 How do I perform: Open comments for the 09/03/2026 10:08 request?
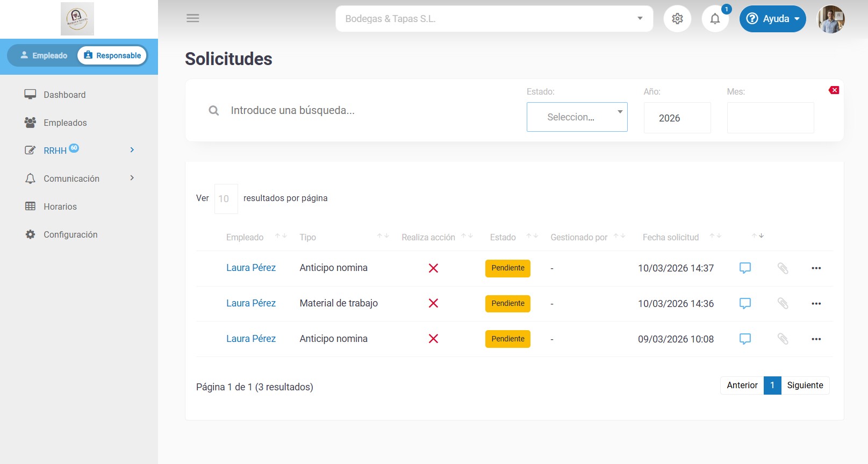tap(745, 339)
